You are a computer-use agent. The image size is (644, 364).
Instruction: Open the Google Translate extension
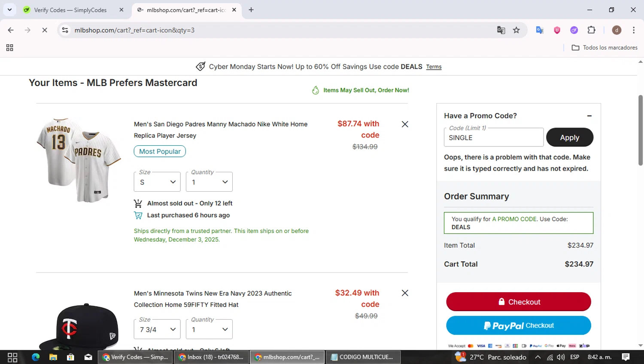(540, 30)
